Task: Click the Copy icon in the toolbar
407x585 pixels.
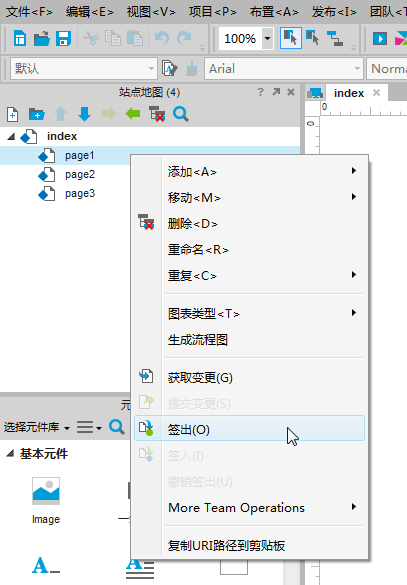Action: tap(113, 38)
